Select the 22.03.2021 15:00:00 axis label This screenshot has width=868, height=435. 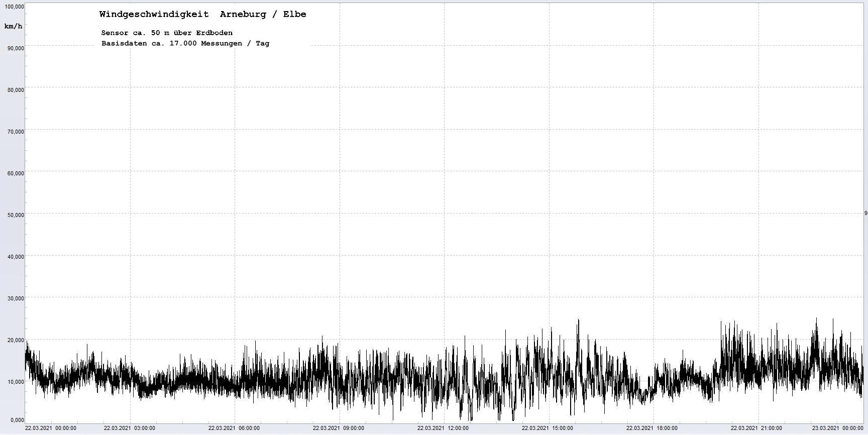547,428
